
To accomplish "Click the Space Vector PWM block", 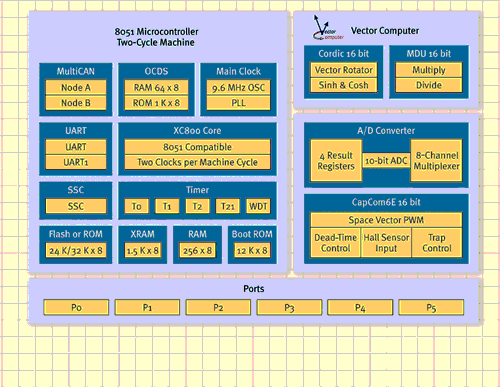I will click(x=386, y=220).
